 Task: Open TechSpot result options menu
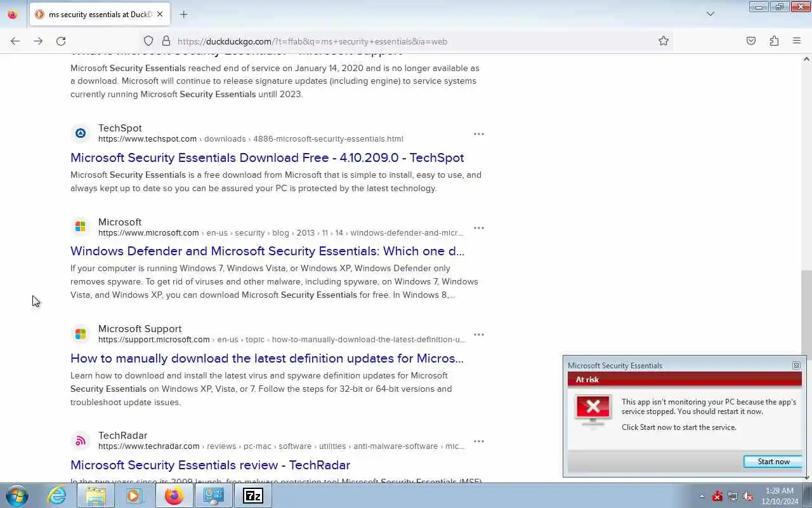click(x=479, y=134)
